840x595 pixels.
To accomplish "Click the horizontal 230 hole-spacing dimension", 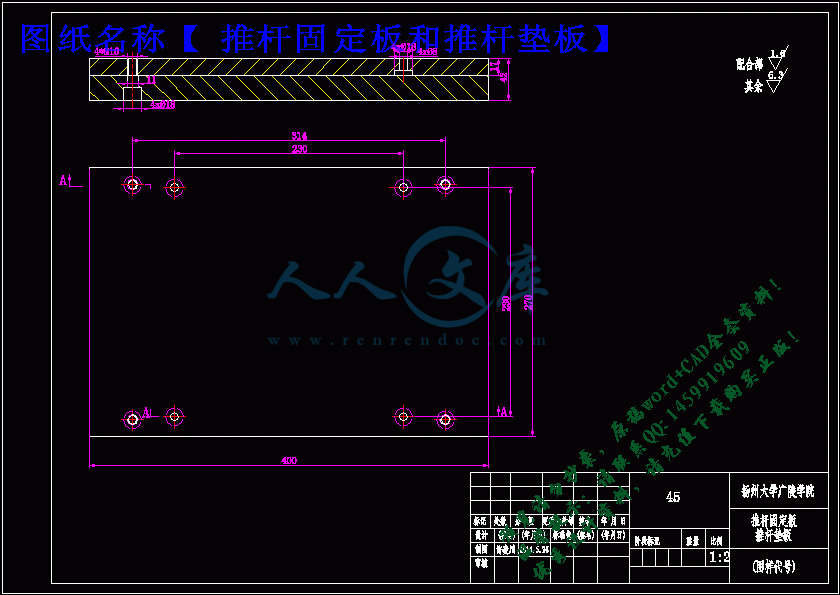I will click(299, 149).
